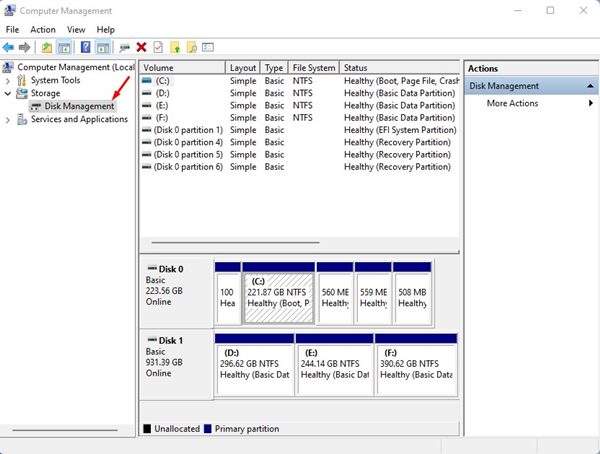Click the System Tools icon in tree
The width and height of the screenshot is (600, 454).
21,80
